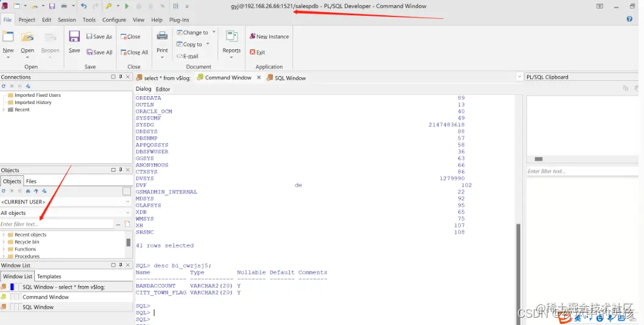Open the Reports button in the ribbon

click(232, 44)
